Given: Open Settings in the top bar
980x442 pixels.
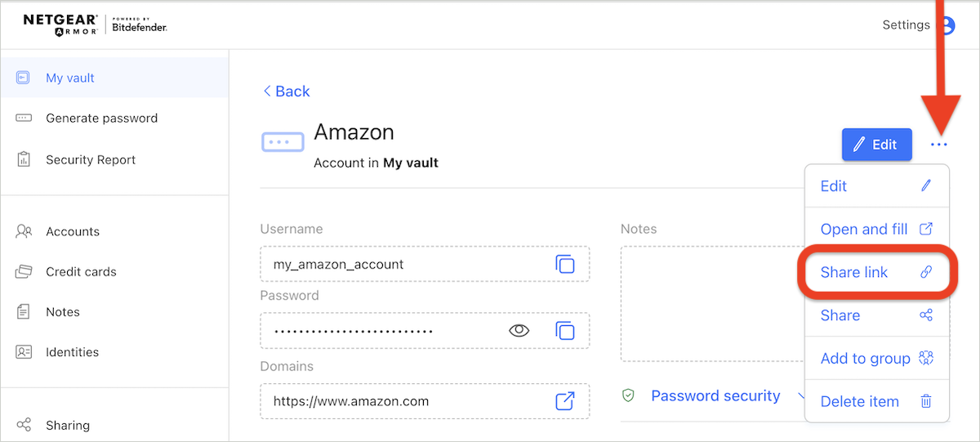Looking at the screenshot, I should pyautogui.click(x=906, y=25).
